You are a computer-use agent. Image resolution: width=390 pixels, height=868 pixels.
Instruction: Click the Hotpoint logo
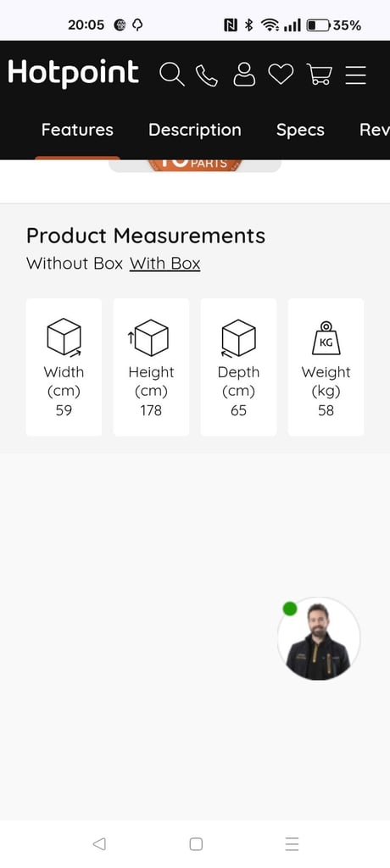pos(73,73)
